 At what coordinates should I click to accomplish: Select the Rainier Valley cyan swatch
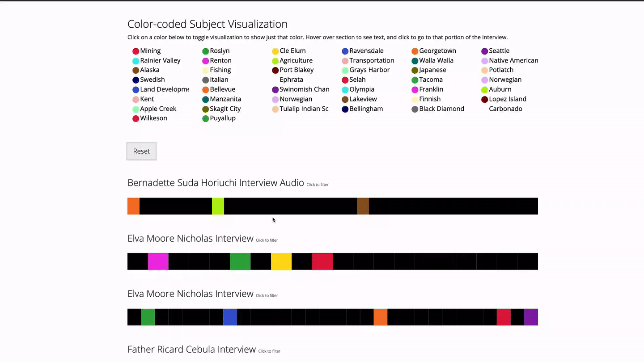[136, 61]
